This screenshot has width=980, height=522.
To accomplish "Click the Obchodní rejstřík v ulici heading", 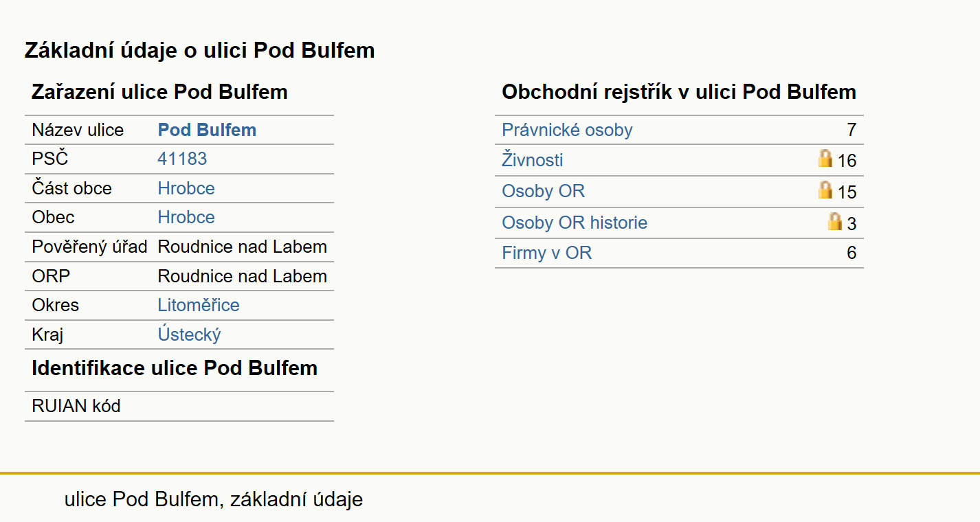I will click(679, 92).
